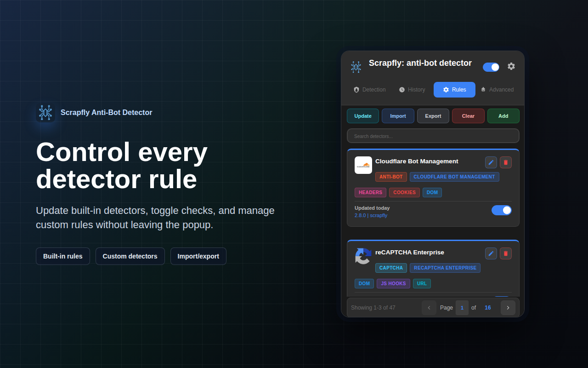Click the Import/export pill
The width and height of the screenshot is (588, 368).
coord(198,256)
